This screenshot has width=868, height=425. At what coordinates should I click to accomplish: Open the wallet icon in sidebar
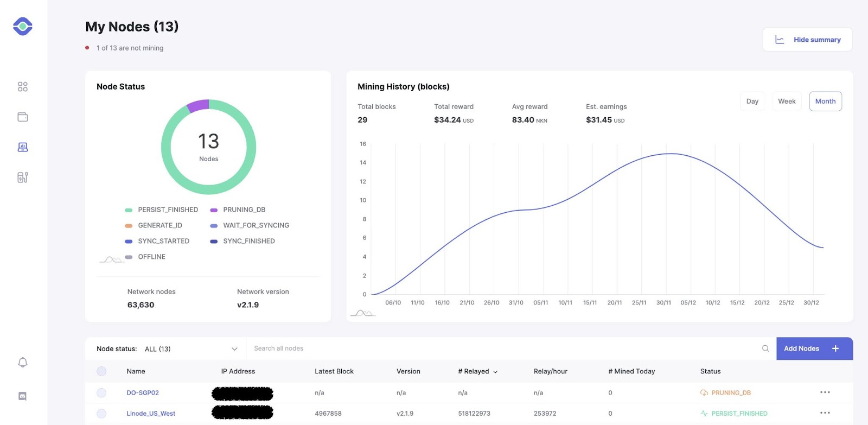pos(23,117)
